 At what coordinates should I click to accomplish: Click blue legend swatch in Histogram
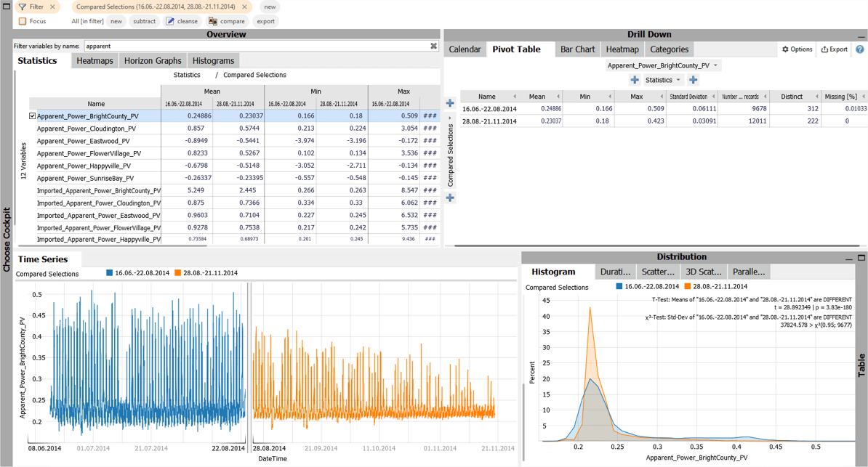619,286
